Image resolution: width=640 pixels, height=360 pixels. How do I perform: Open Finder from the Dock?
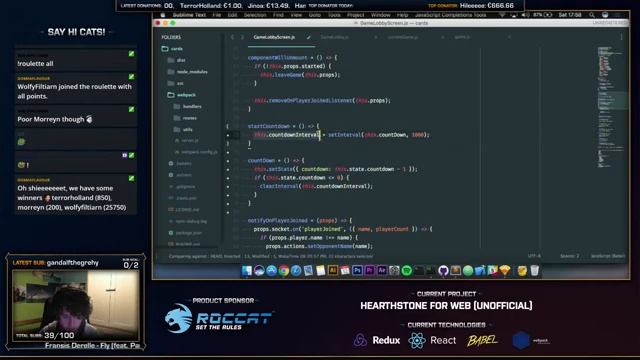click(247, 271)
